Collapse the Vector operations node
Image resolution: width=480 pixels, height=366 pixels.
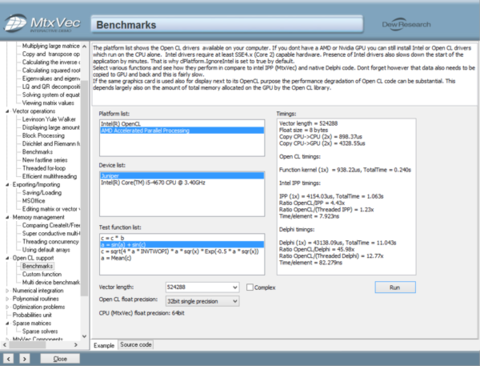[x=7, y=111]
